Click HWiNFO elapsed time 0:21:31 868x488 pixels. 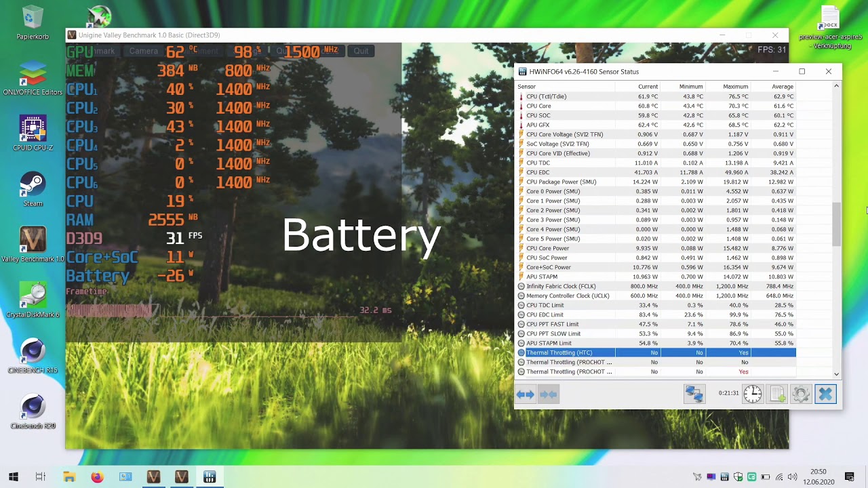click(x=728, y=393)
